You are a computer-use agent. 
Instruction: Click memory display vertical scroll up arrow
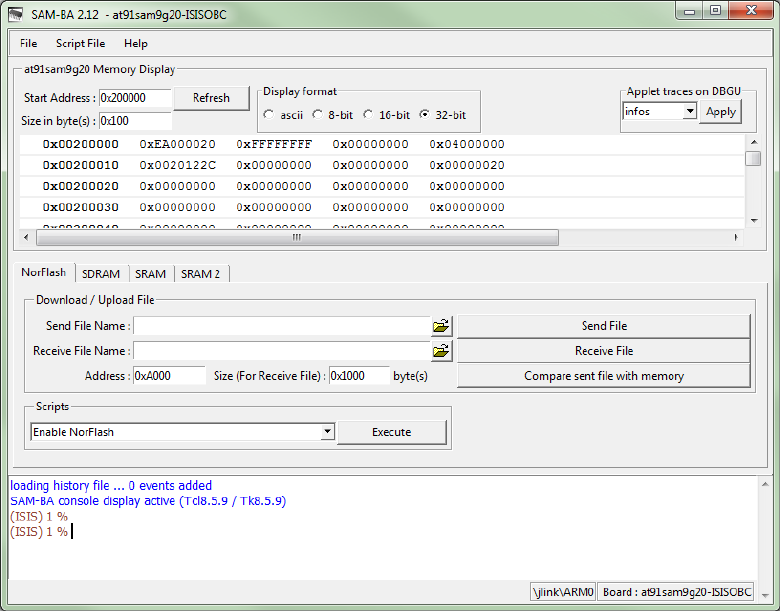pyautogui.click(x=754, y=142)
